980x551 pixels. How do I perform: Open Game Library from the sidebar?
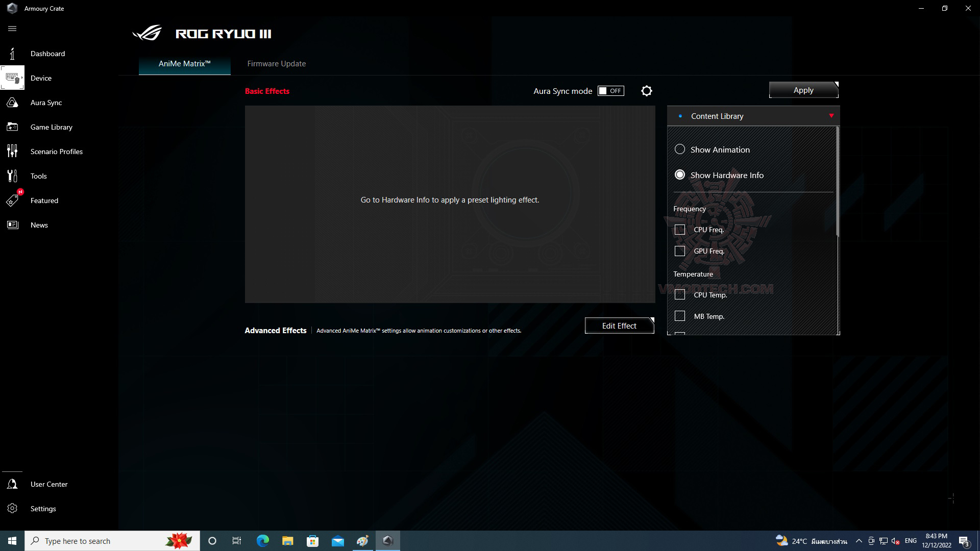coord(12,127)
